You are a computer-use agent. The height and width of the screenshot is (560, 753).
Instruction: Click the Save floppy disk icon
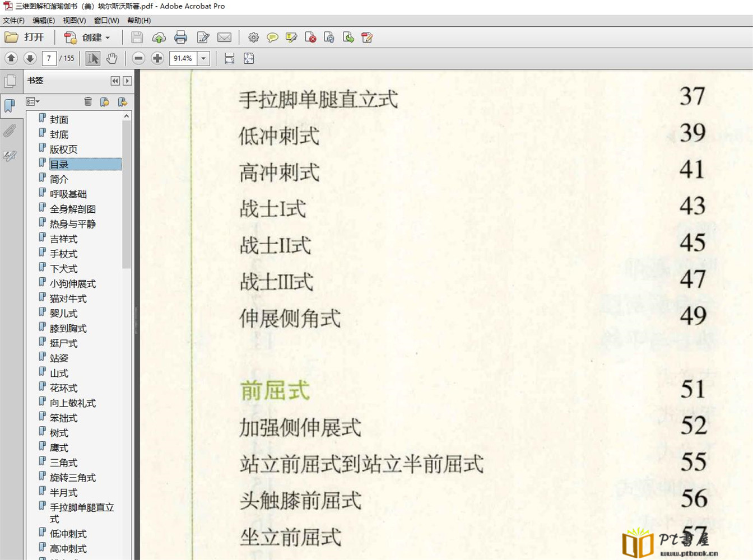click(x=137, y=38)
